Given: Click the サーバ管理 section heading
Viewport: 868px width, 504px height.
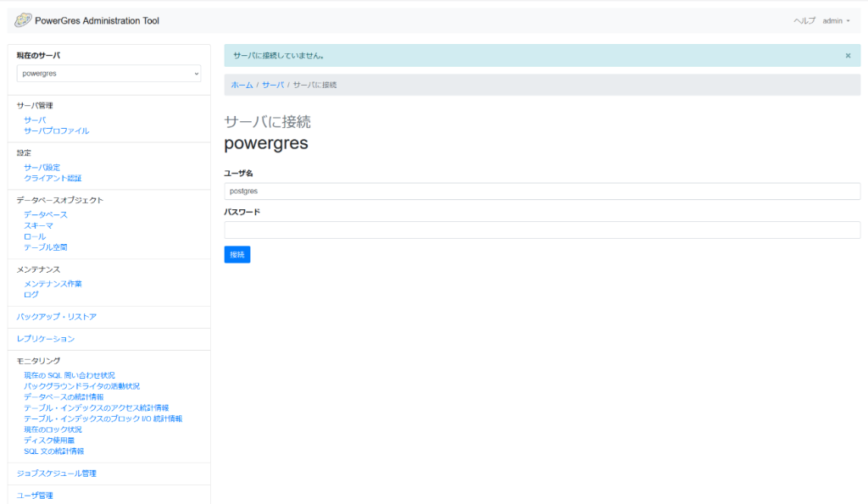Looking at the screenshot, I should click(x=35, y=106).
